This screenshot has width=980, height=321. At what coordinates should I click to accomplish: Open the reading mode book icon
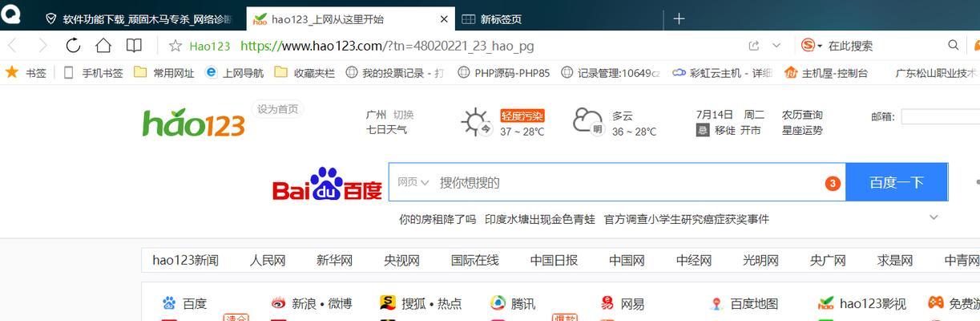[134, 46]
